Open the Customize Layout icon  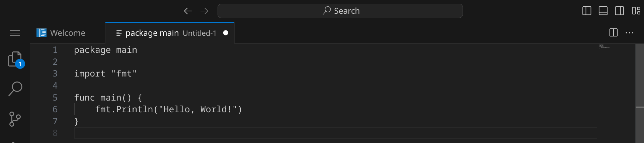pos(636,11)
